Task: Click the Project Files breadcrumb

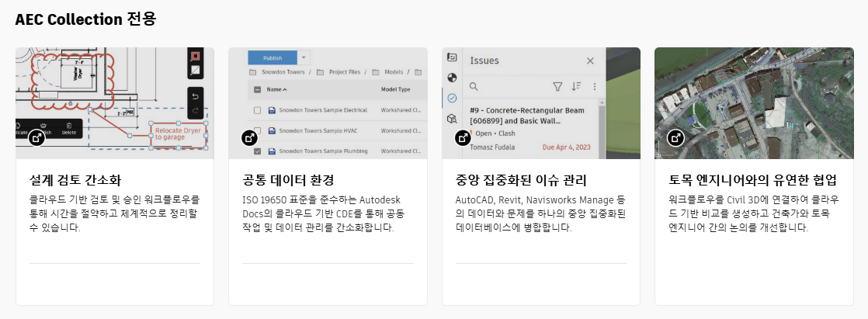Action: point(344,72)
